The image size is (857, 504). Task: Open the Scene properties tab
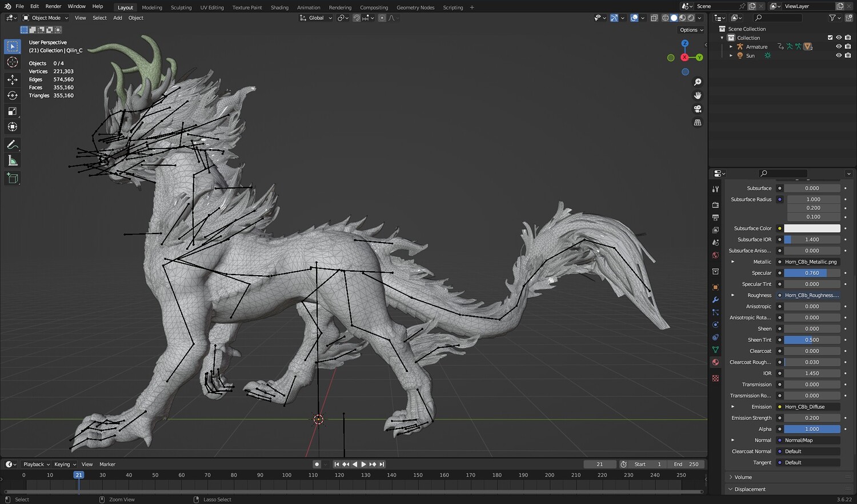click(715, 243)
